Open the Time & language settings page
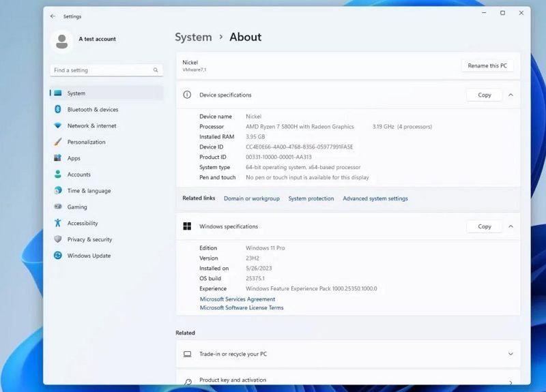The width and height of the screenshot is (546, 392). pyautogui.click(x=106, y=190)
